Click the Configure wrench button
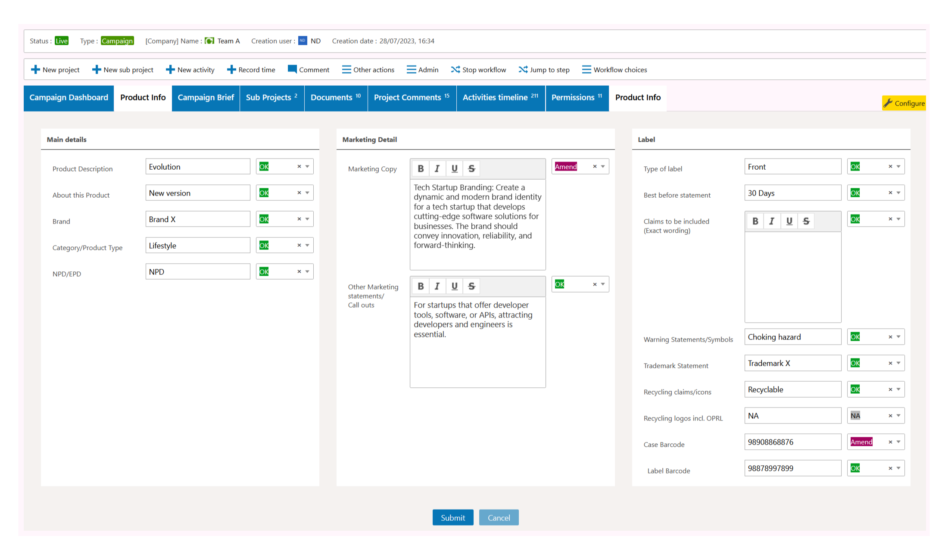The height and width of the screenshot is (560, 948). (x=904, y=103)
